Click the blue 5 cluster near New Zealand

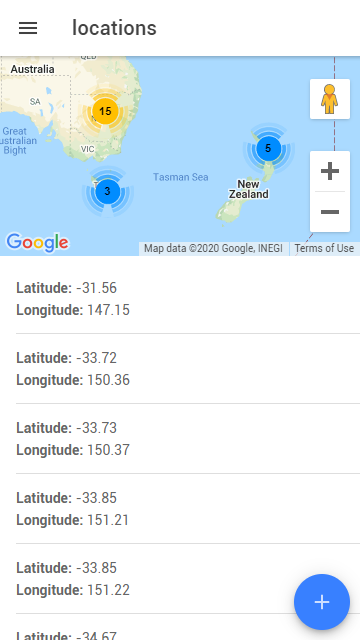point(269,149)
